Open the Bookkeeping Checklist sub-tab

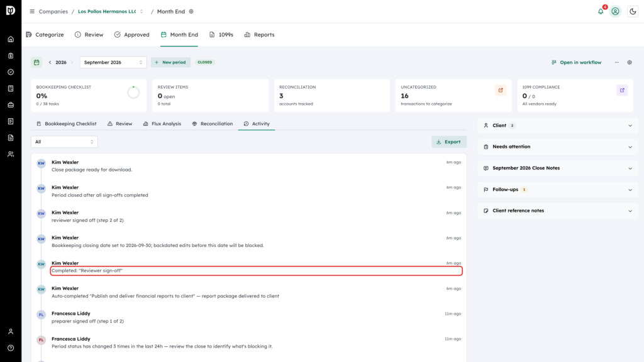click(67, 124)
